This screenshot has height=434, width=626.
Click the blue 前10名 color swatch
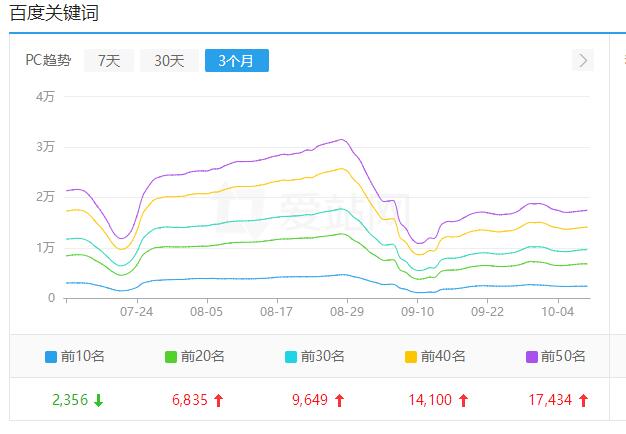[x=51, y=357]
